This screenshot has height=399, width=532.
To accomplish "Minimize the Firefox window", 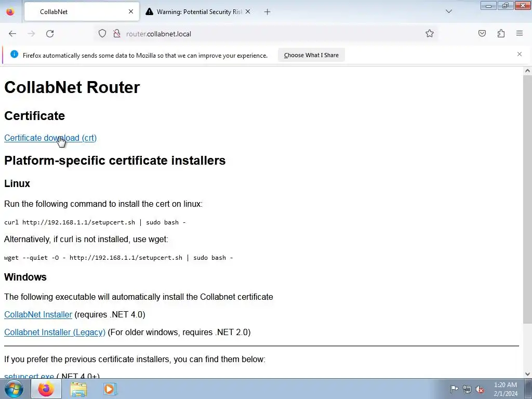I will (488, 6).
